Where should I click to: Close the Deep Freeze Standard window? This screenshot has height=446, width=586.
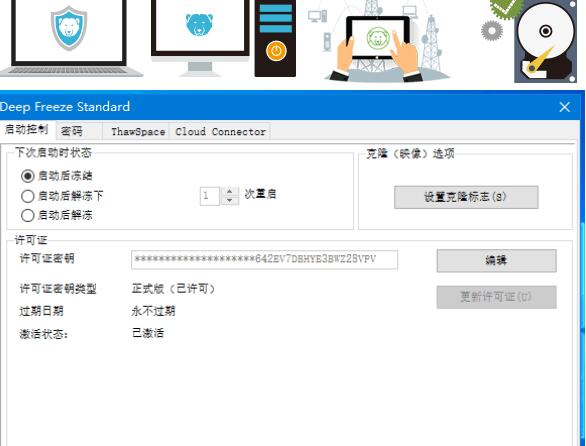565,107
